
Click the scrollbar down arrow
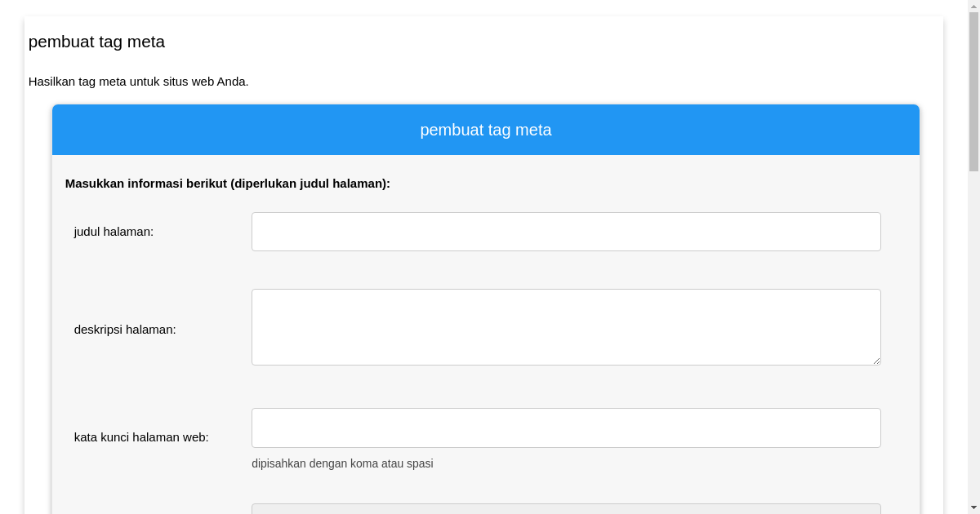pyautogui.click(x=972, y=507)
